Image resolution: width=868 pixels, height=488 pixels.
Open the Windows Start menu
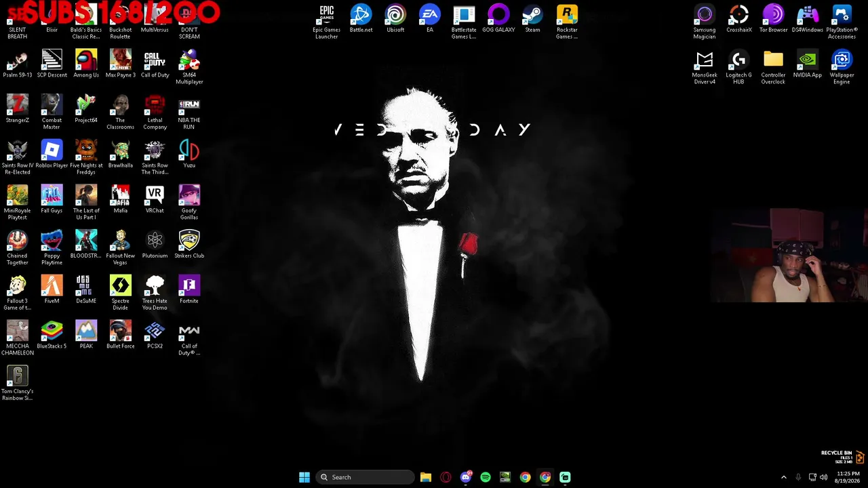pyautogui.click(x=304, y=477)
